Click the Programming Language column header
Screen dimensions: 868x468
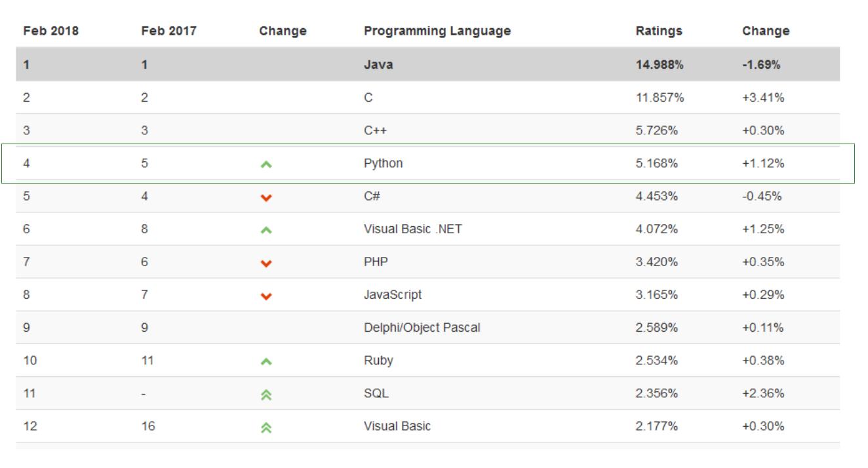[x=437, y=31]
